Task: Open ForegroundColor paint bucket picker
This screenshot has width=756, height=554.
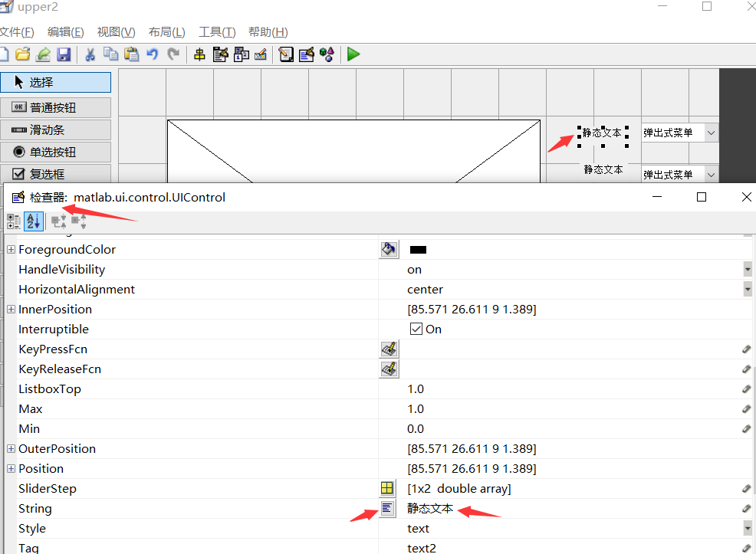Action: pos(389,250)
